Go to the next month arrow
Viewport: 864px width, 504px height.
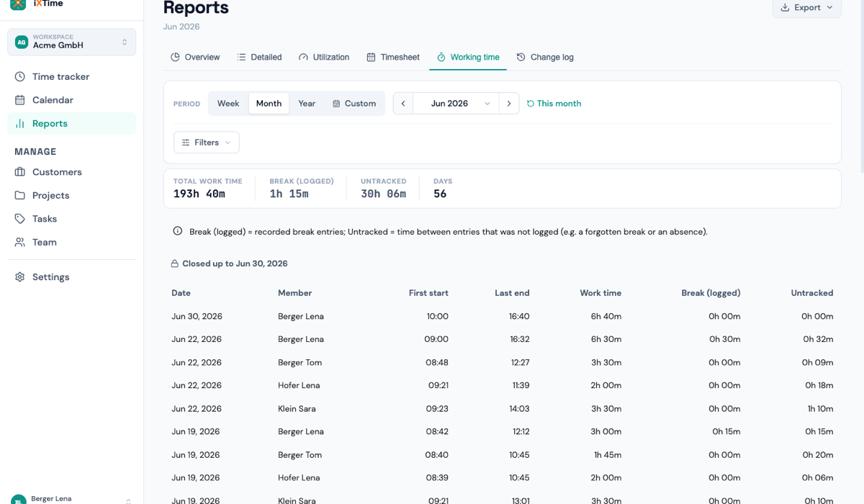point(509,104)
